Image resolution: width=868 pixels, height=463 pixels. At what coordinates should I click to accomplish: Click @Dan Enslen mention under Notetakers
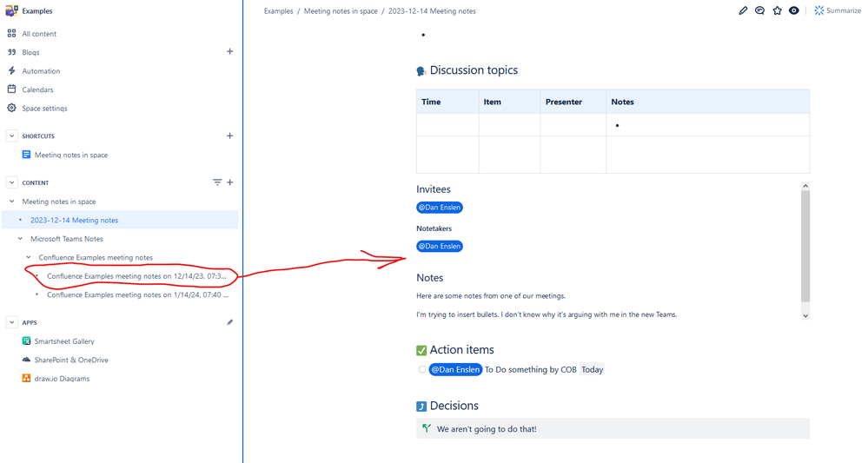tap(440, 246)
